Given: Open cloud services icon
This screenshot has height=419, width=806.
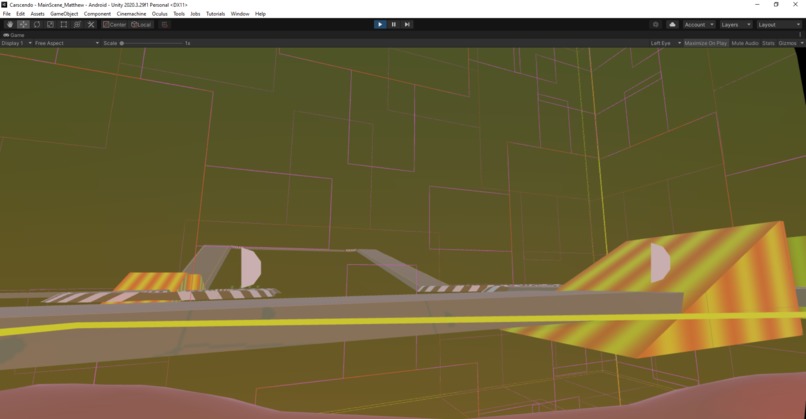Looking at the screenshot, I should point(672,25).
